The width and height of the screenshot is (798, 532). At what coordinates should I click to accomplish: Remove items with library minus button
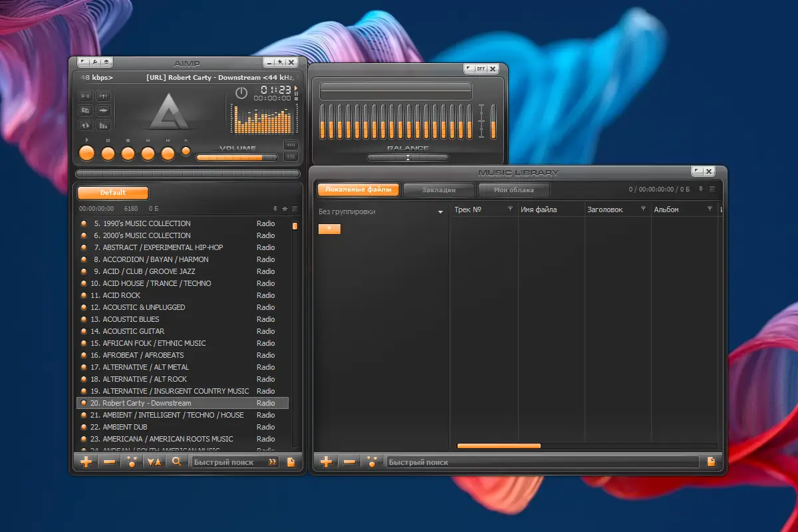pos(349,462)
